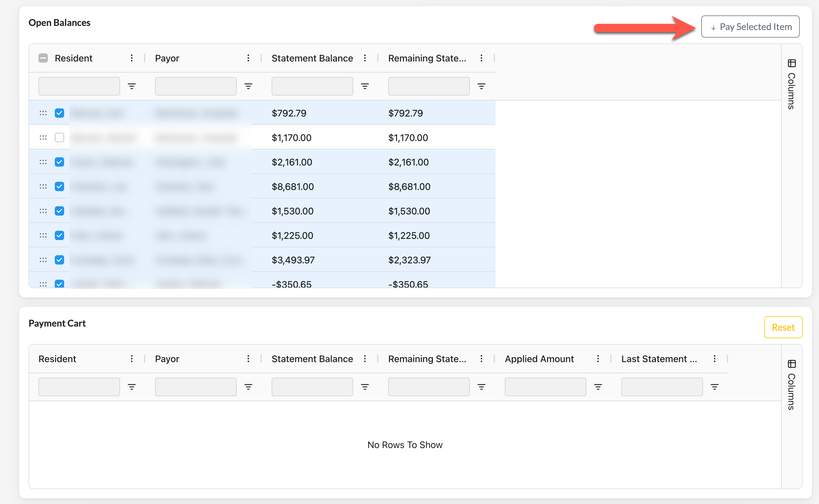
Task: Select the $1,530.00 statement balance cell
Action: click(x=292, y=211)
